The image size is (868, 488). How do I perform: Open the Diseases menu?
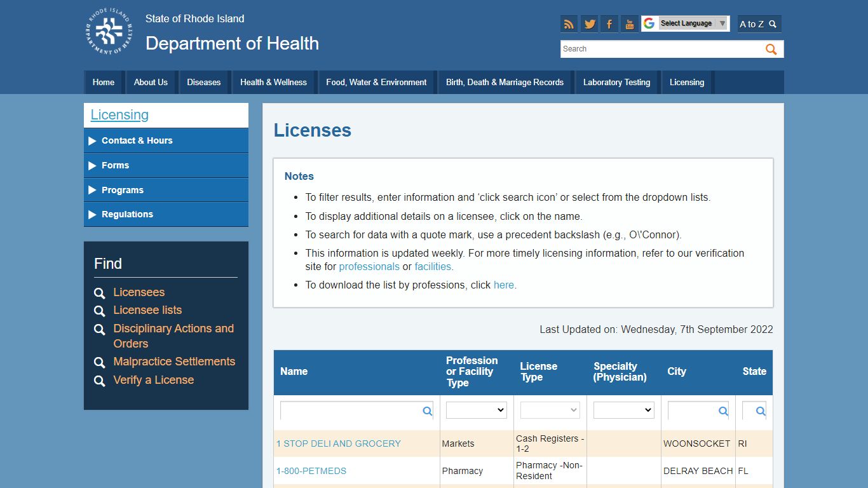point(203,82)
